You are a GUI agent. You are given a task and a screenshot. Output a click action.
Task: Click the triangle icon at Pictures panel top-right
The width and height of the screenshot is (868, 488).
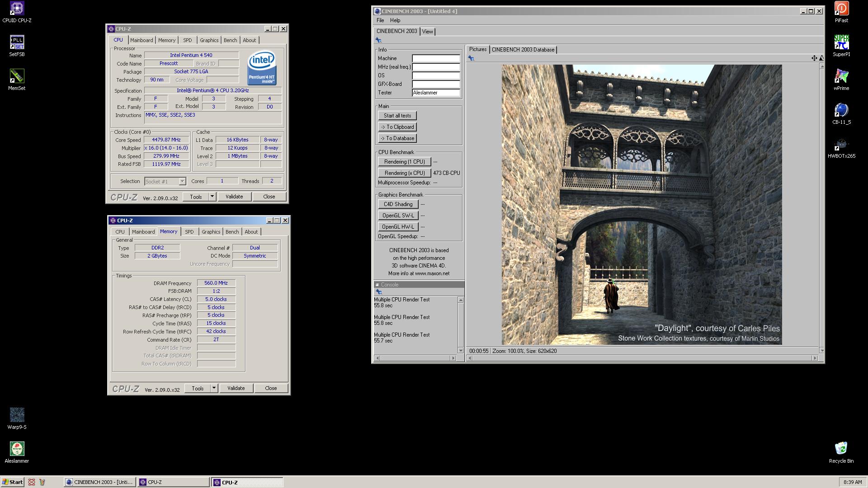click(821, 58)
